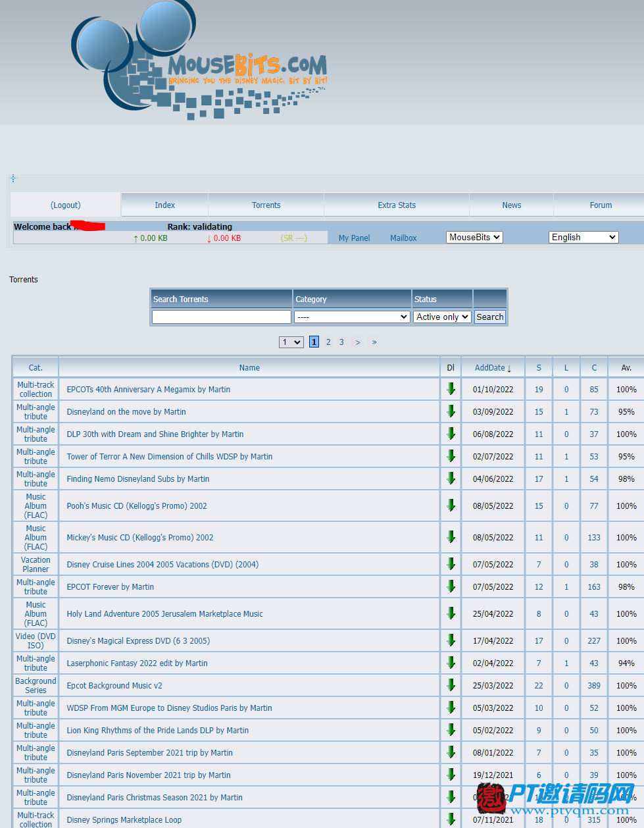Sort by C (completed) column header

pos(594,368)
